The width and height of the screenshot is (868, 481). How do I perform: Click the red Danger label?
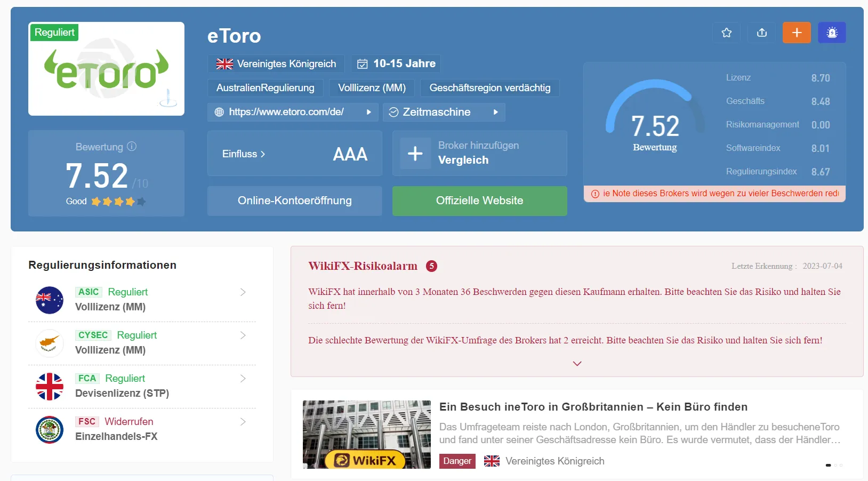pos(457,461)
